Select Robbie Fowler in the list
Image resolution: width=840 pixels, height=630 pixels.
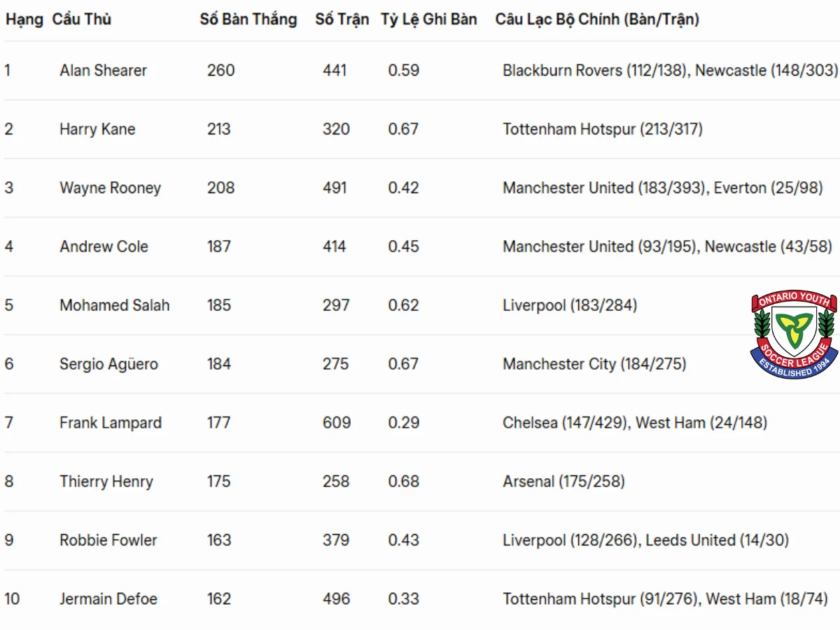(x=108, y=540)
